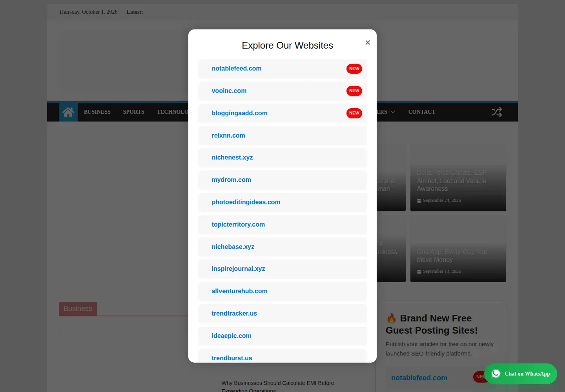This screenshot has width=565, height=392.
Task: Open the Contact menu item
Action: click(x=422, y=112)
